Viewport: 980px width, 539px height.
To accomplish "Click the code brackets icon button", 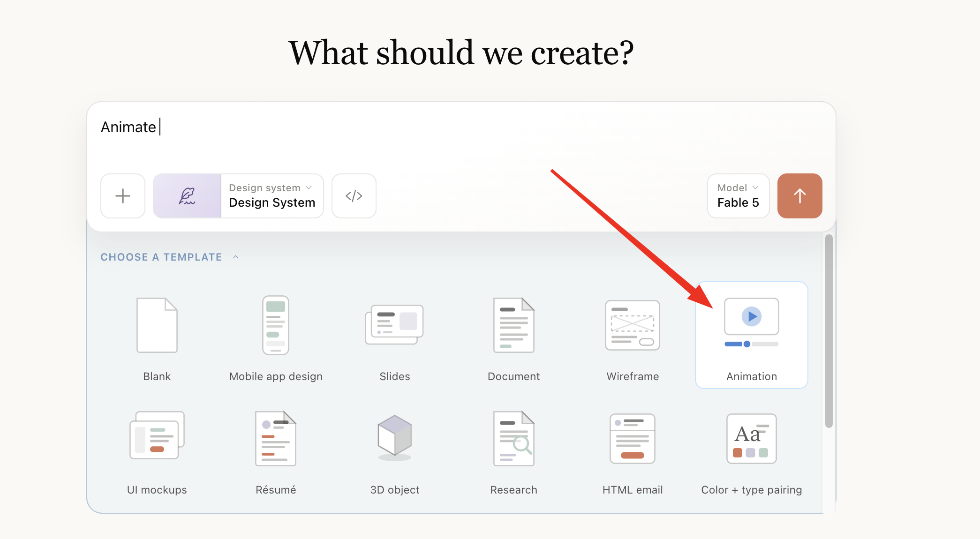I will coord(354,196).
